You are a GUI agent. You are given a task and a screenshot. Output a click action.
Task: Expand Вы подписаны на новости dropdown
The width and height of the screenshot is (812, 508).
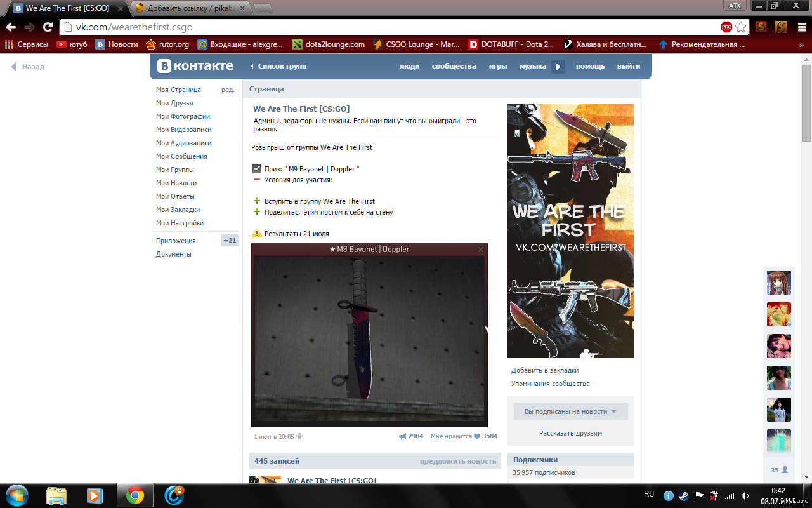tap(570, 411)
